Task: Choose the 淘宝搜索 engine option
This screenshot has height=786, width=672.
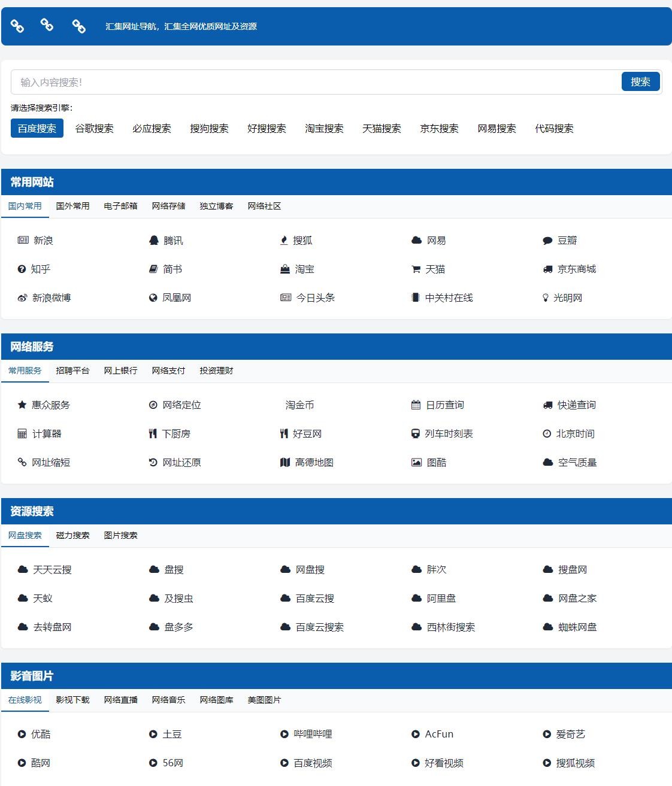Action: point(325,128)
